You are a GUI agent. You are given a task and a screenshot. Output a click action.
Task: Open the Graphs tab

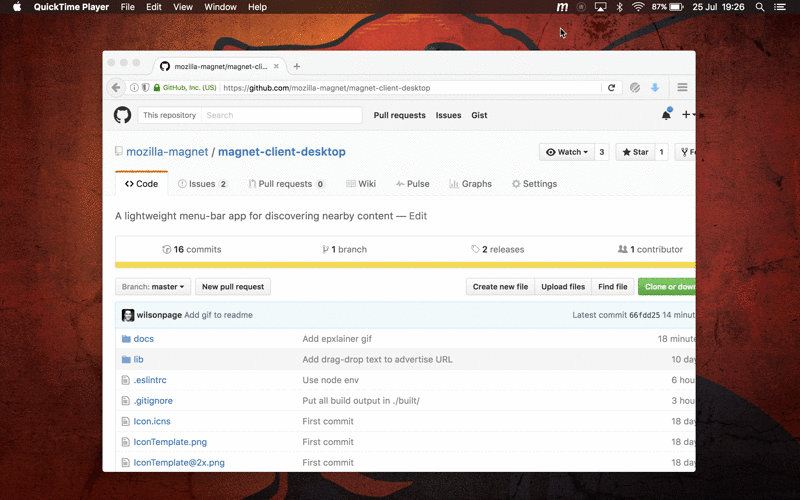pos(470,184)
